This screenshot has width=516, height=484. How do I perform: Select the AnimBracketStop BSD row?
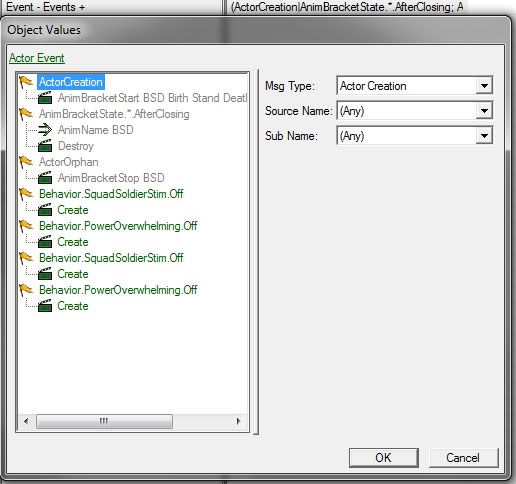111,178
